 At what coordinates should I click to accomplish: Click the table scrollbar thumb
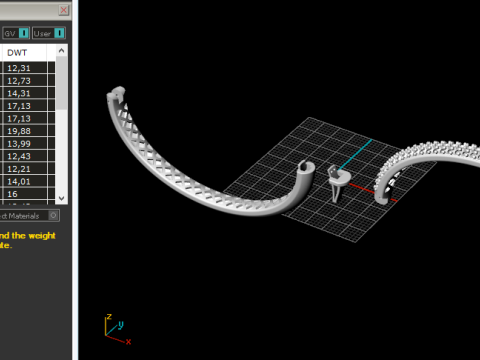tap(61, 83)
